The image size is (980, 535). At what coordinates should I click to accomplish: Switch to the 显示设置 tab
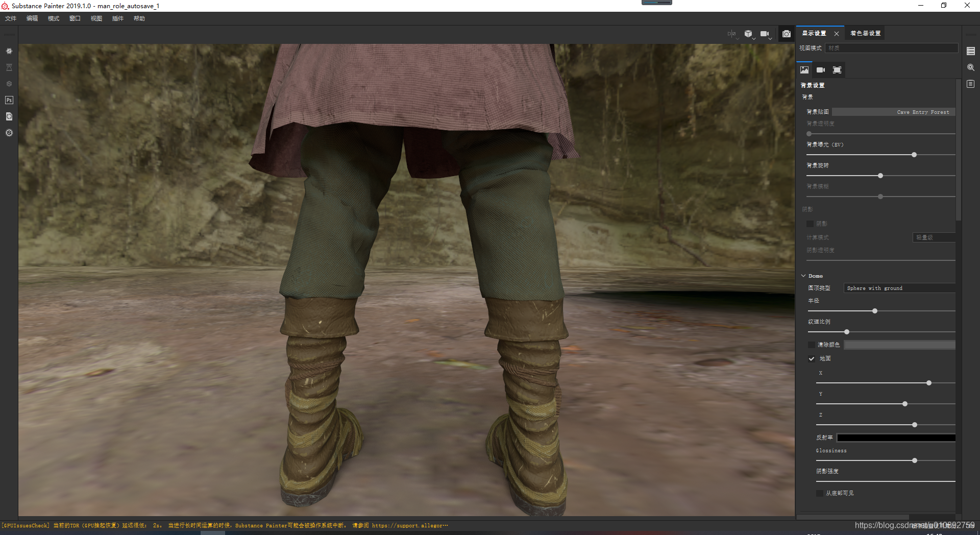point(814,33)
